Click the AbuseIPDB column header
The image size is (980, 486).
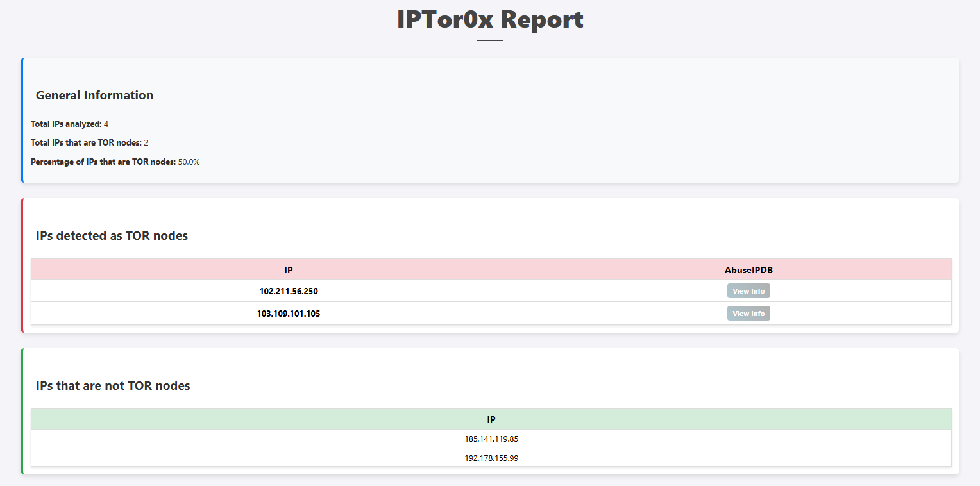[748, 270]
